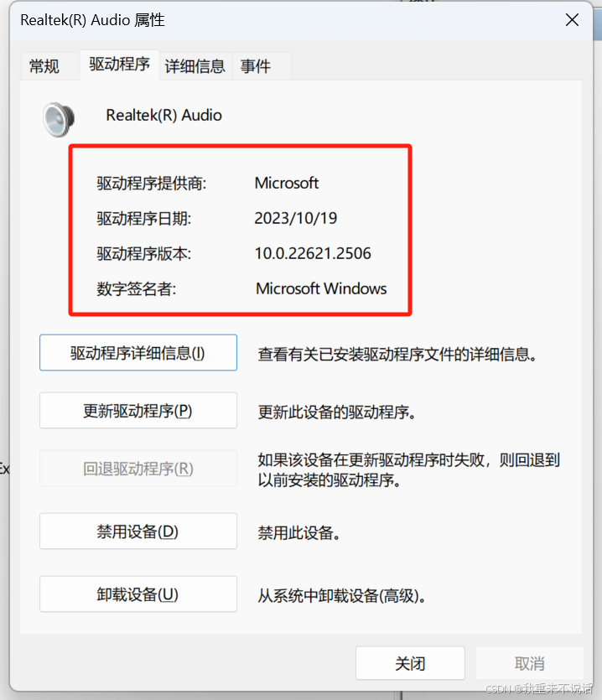Click description 查看有关已安装驱动程序文件的详细信息
This screenshot has width=602, height=700.
[x=397, y=355]
